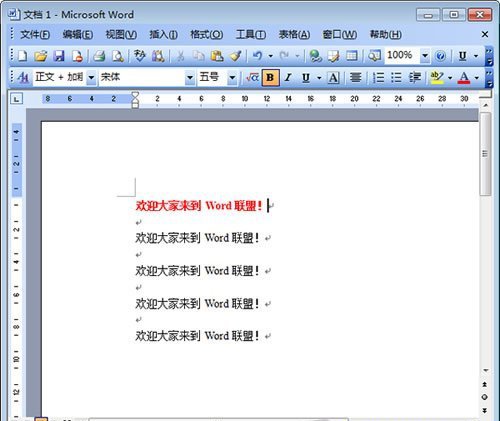Toggle character border A button
Image resolution: width=500 pixels, height=421 pixels.
pyautogui.click(x=333, y=78)
